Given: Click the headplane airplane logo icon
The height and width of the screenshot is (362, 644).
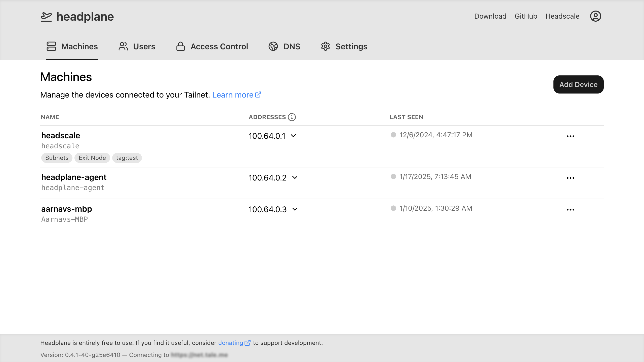Looking at the screenshot, I should (x=46, y=17).
